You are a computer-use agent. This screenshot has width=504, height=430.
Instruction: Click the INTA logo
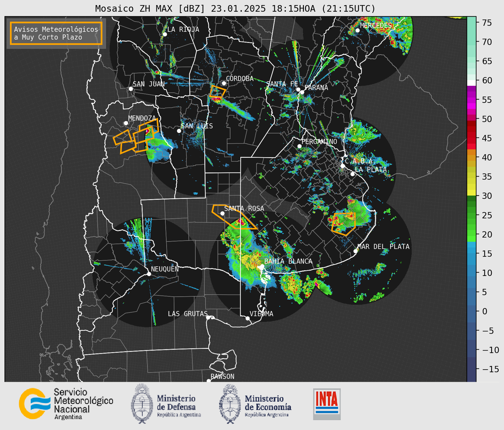(327, 404)
